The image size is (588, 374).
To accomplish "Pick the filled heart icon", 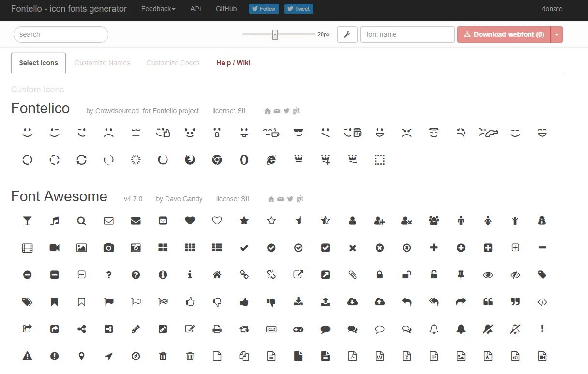I will 190,221.
